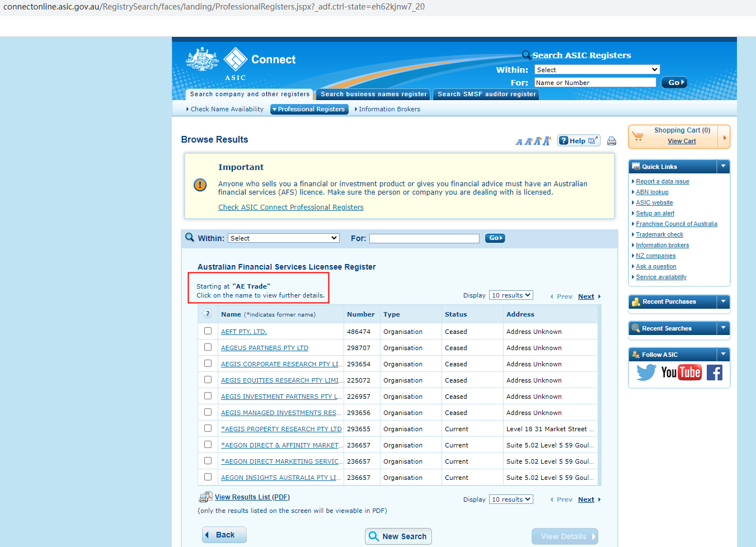Image resolution: width=756 pixels, height=547 pixels.
Task: Click the text size adjustment icon
Action: click(533, 141)
